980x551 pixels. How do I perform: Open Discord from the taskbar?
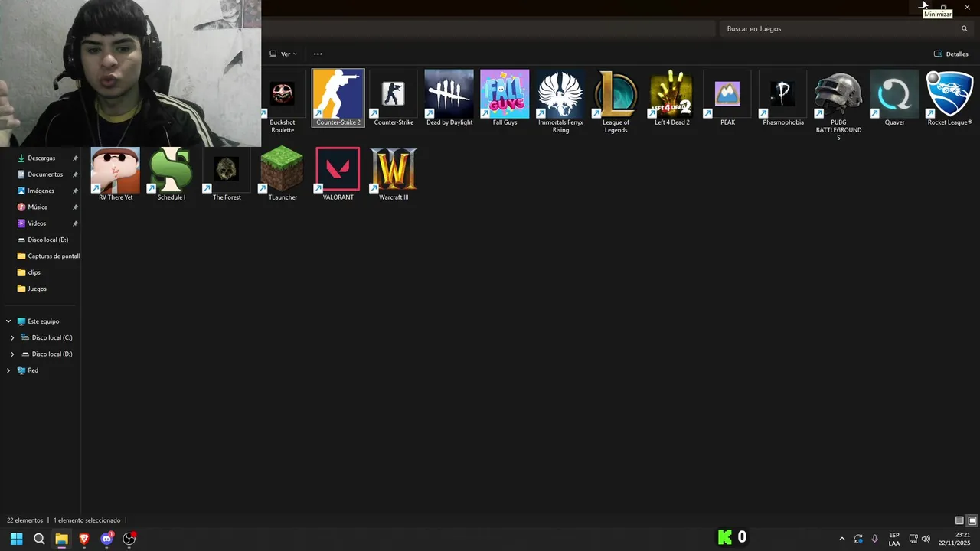107,539
